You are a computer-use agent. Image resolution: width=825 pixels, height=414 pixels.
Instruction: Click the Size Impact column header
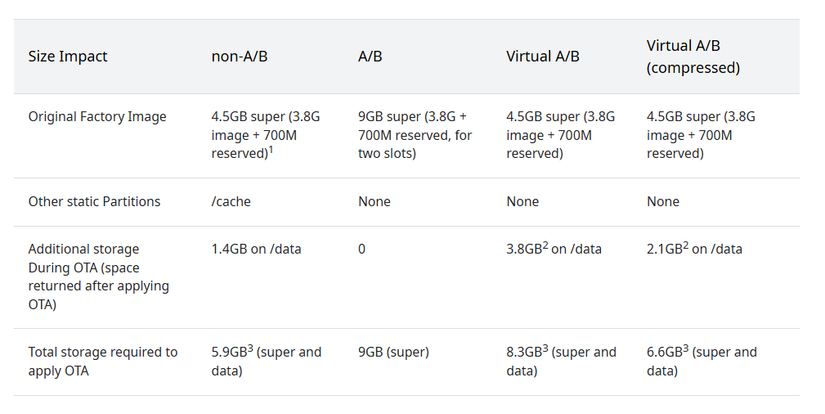67,56
